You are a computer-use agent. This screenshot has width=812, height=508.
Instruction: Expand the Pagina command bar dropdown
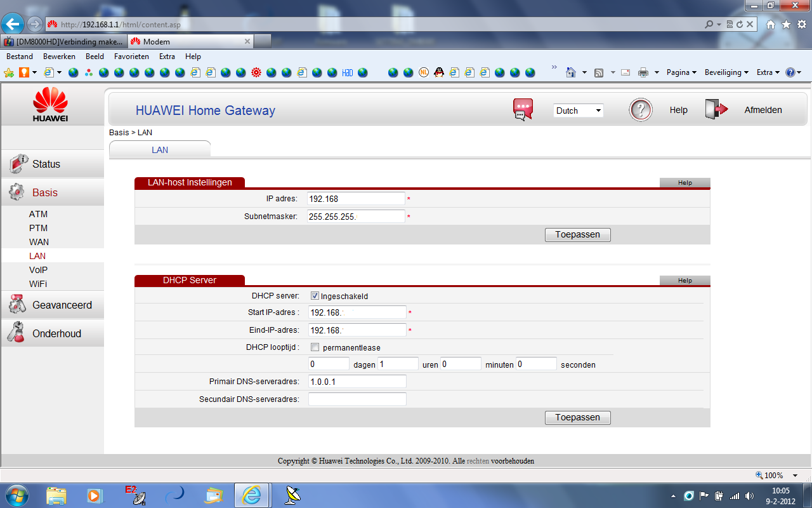(681, 72)
